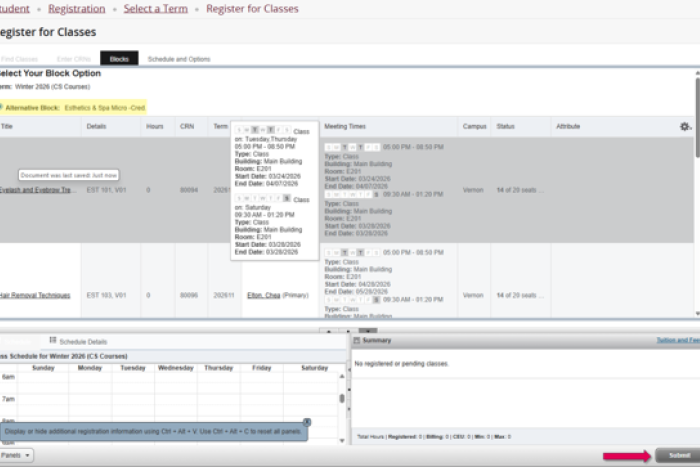Screen dimensions: 700x467
Task: Open instructor Elton, Chea profile link
Action: 263,295
